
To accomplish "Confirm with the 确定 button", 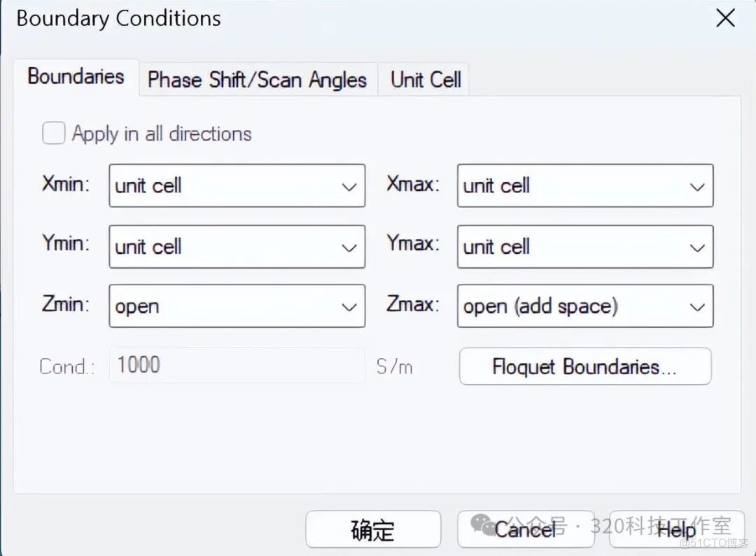I will 373,529.
